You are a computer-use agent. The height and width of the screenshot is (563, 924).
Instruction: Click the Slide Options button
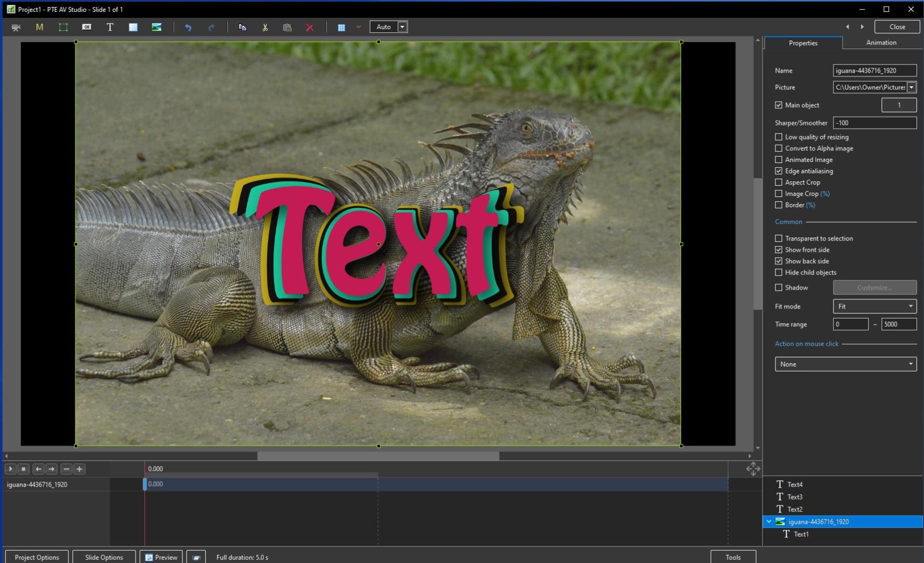tap(104, 557)
